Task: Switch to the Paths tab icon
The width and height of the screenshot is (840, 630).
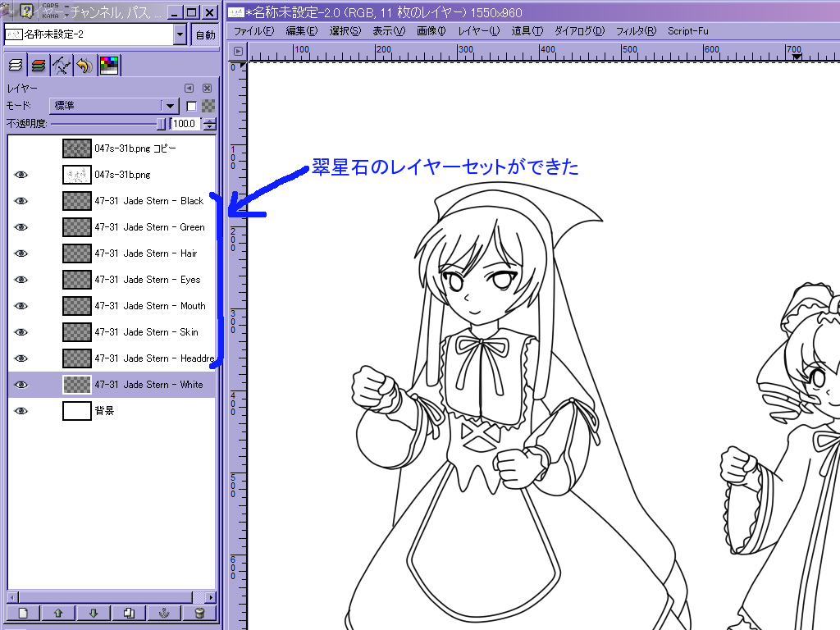Action: (x=62, y=66)
